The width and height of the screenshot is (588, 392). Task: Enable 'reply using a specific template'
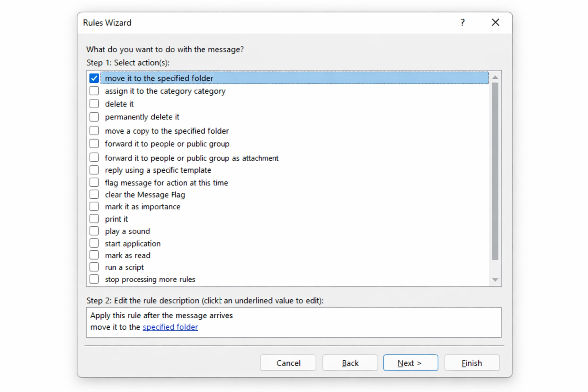94,170
